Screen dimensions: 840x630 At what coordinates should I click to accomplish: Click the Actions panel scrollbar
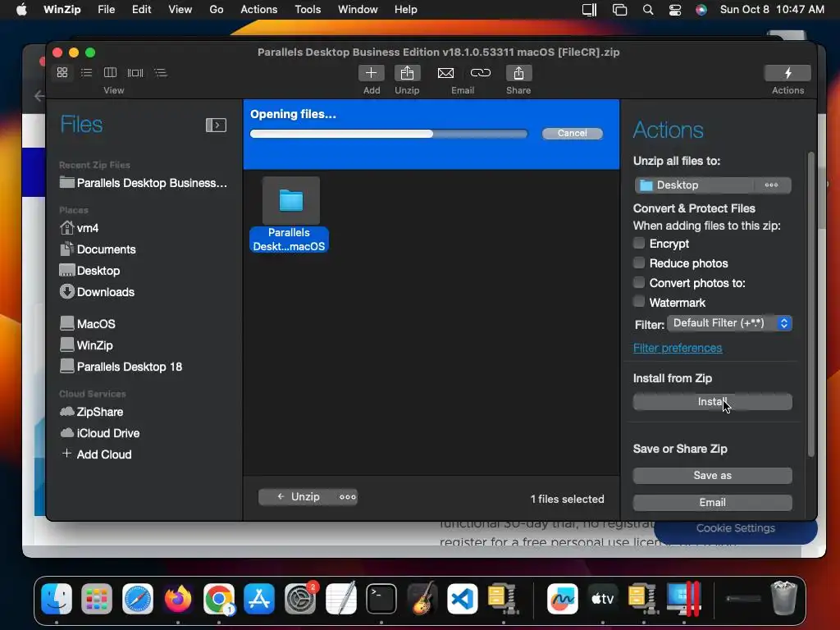click(x=811, y=304)
